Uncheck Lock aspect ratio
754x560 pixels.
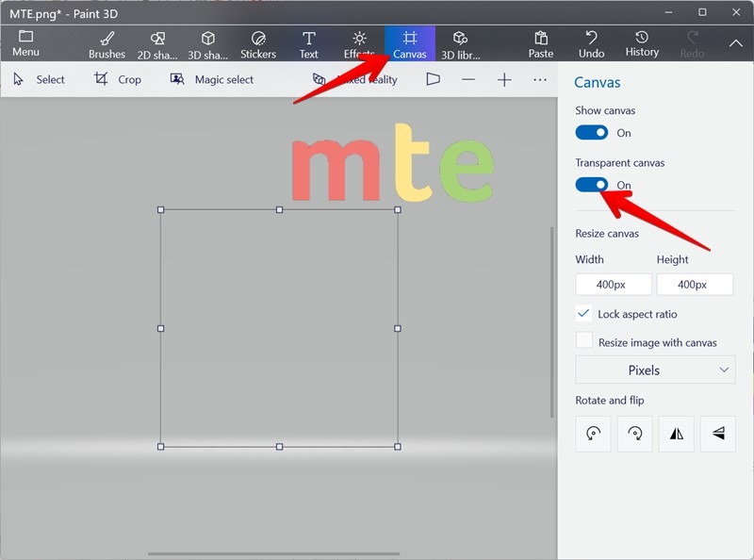tap(584, 314)
